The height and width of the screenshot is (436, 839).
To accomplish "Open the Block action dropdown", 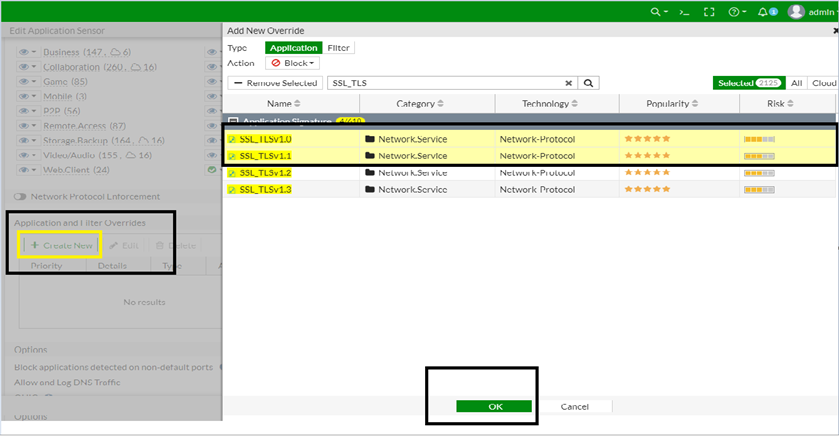I will [x=292, y=63].
